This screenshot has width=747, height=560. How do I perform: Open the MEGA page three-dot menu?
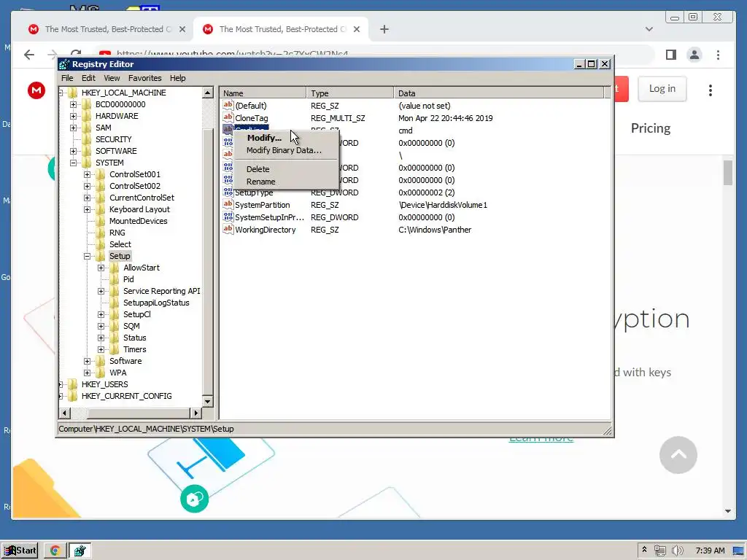pos(711,90)
